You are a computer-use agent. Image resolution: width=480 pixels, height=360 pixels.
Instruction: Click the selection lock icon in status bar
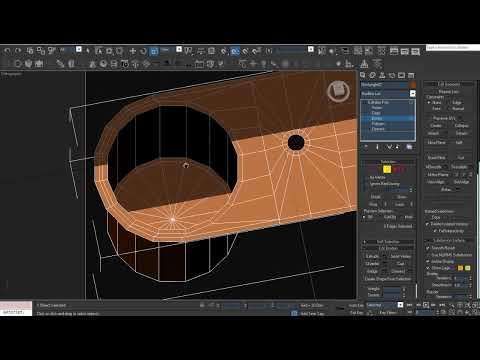[202, 305]
